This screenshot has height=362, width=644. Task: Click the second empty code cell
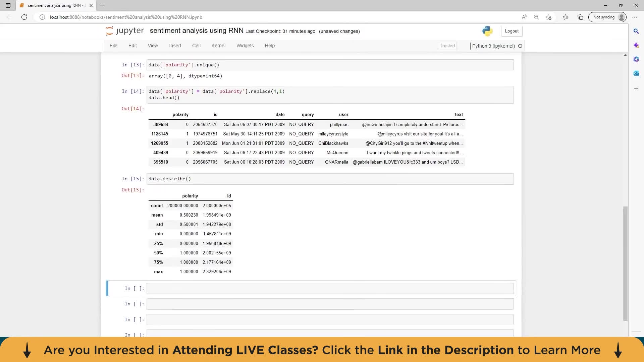[x=330, y=304]
